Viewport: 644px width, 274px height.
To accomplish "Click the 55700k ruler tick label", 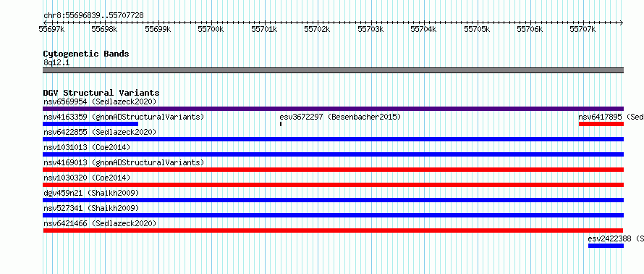I will [x=211, y=29].
